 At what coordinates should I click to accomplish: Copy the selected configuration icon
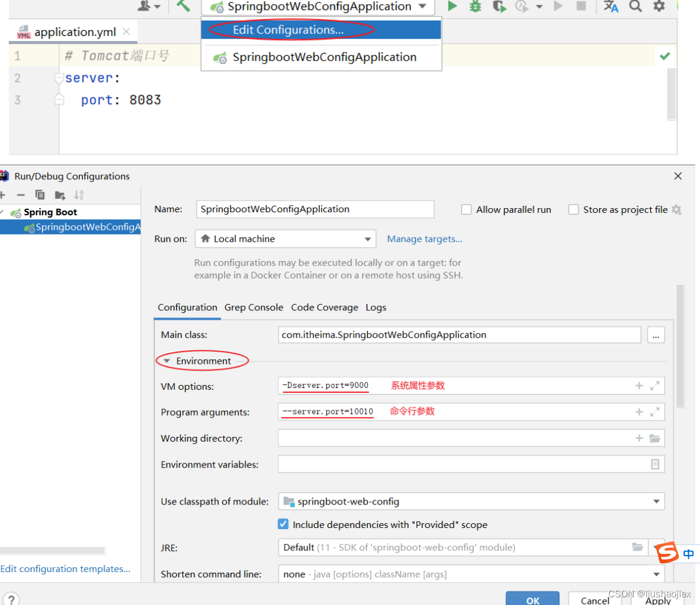pos(40,195)
